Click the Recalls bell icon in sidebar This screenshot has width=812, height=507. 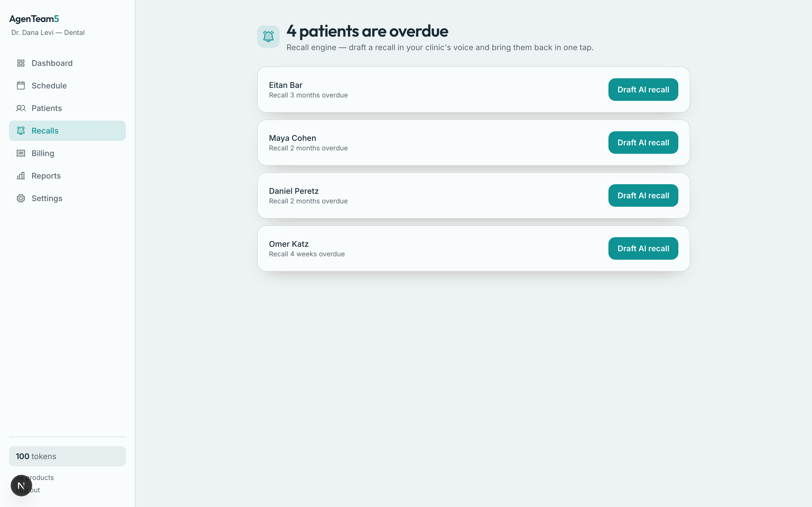coord(21,130)
